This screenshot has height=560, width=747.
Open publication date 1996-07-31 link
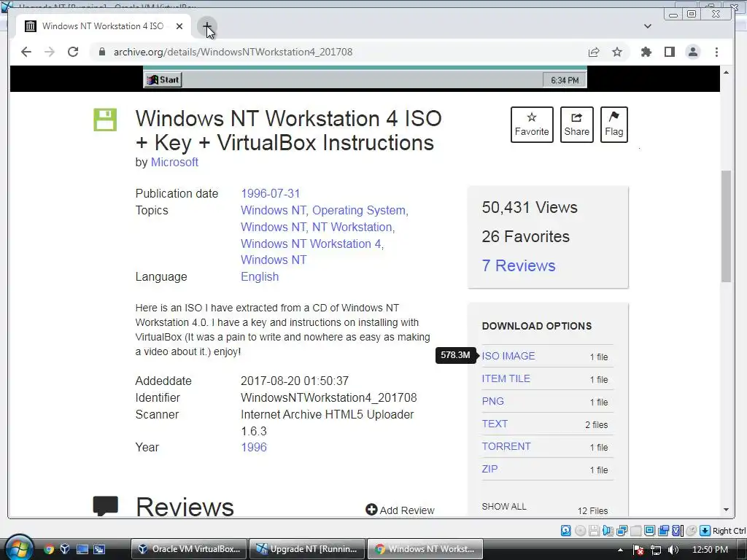(x=270, y=194)
